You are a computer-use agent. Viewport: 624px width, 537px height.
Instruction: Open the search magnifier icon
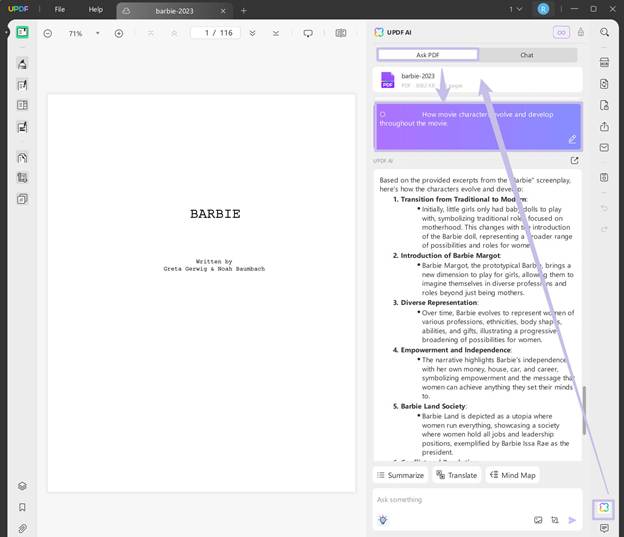604,32
